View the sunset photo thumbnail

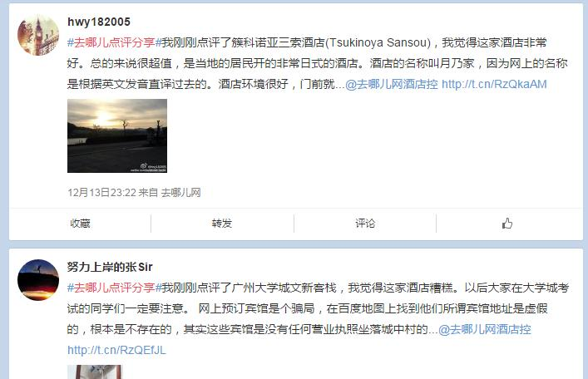point(117,135)
